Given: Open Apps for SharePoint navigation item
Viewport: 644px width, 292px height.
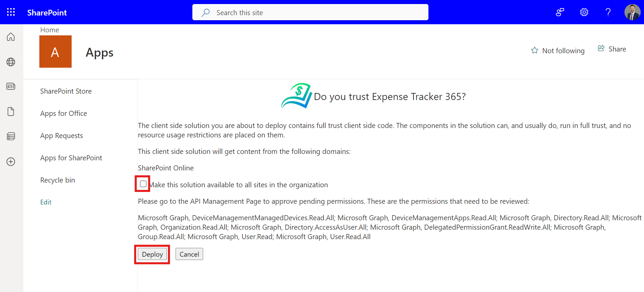Looking at the screenshot, I should point(71,158).
